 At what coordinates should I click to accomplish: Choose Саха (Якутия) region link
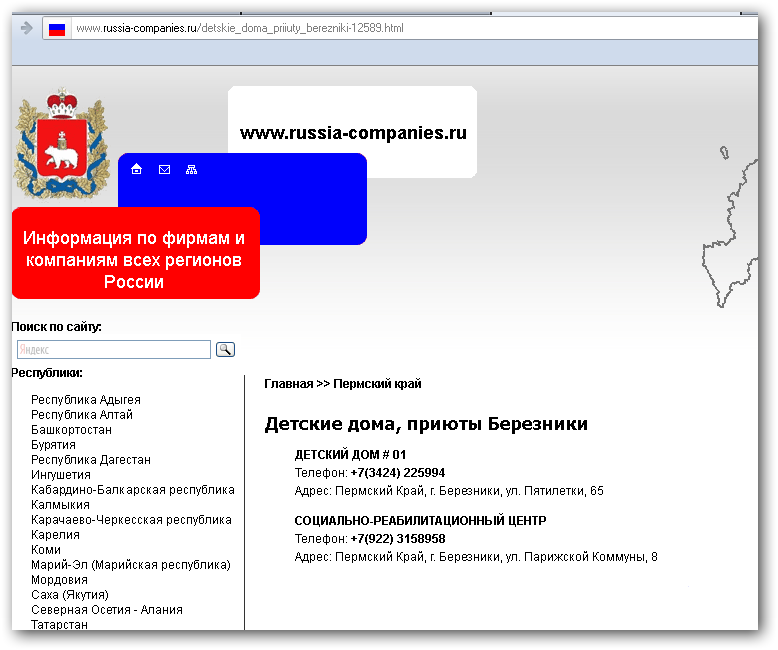(70, 595)
